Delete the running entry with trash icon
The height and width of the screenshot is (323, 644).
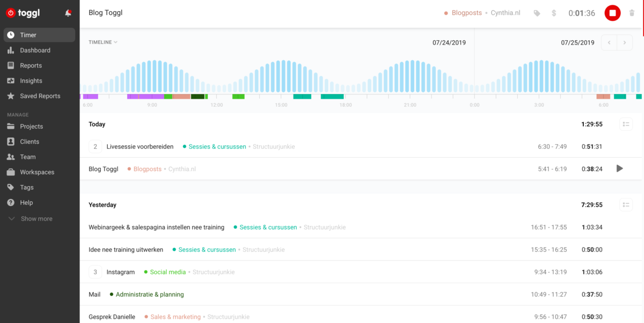(632, 13)
